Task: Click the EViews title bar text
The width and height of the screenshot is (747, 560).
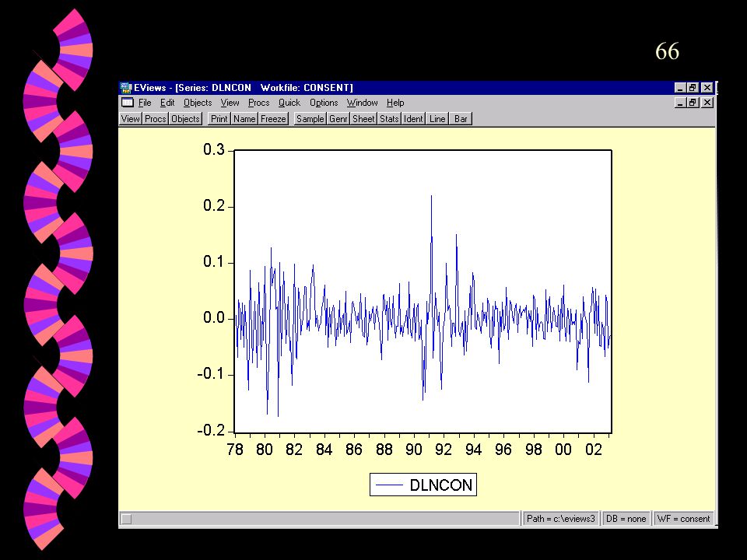Action: pos(244,88)
